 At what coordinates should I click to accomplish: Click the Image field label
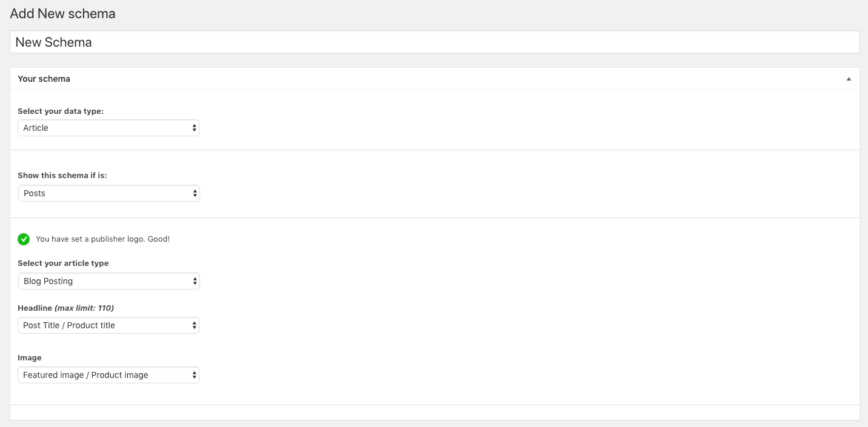point(30,358)
